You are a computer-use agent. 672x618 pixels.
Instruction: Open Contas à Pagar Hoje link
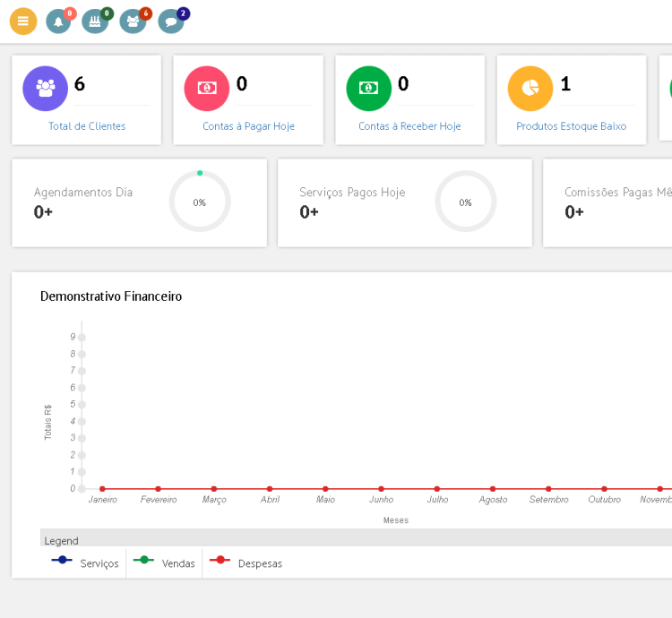tap(248, 126)
